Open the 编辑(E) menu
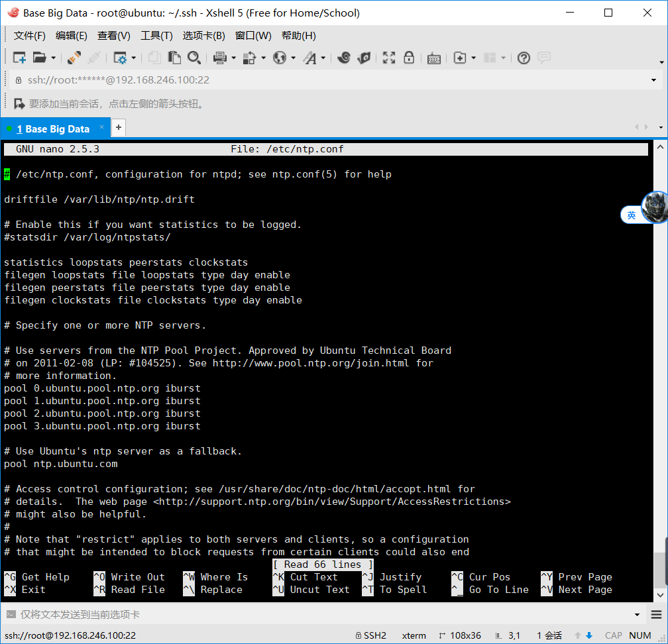Image resolution: width=668 pixels, height=644 pixels. tap(71, 35)
